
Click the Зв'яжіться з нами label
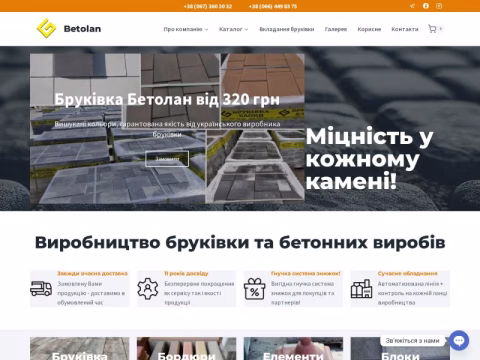412,341
